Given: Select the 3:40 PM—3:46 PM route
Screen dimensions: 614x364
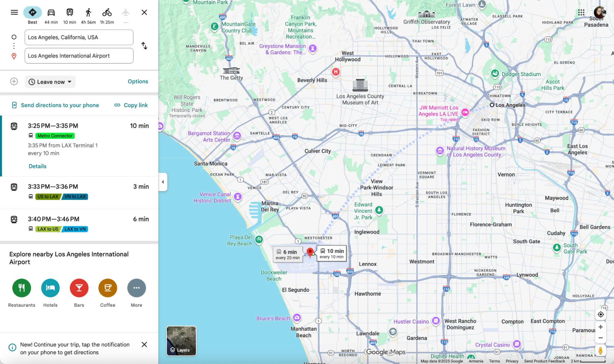Looking at the screenshot, I should [79, 225].
